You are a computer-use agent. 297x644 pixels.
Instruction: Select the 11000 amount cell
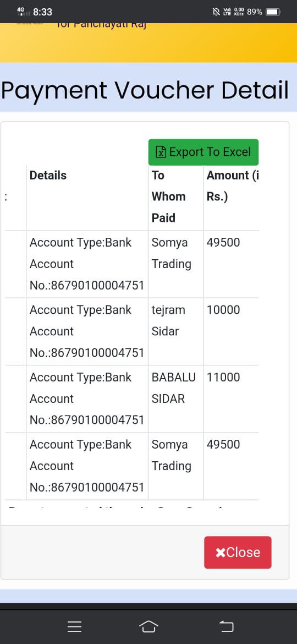pyautogui.click(x=231, y=399)
